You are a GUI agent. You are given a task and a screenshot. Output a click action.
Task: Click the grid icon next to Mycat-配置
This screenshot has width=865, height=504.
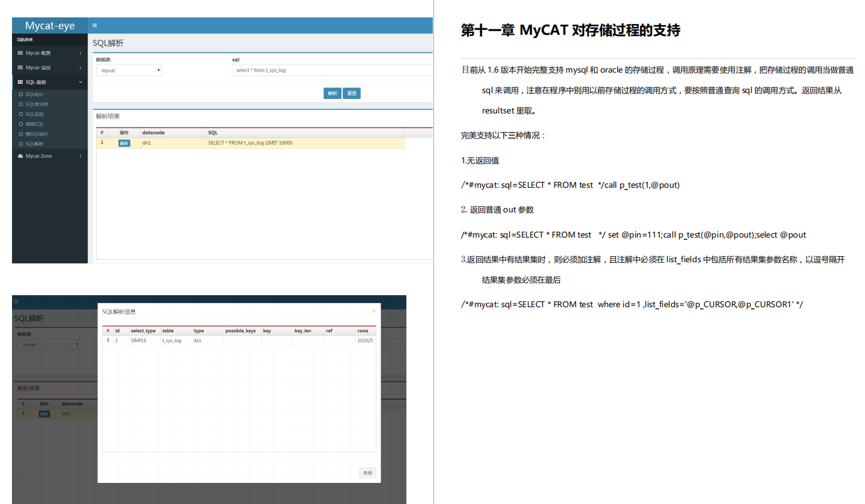tap(20, 53)
